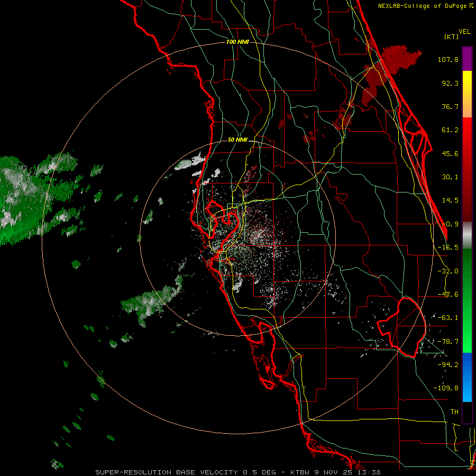
Task: Click the 61.2 velocity scale value
Action: pyautogui.click(x=450, y=130)
